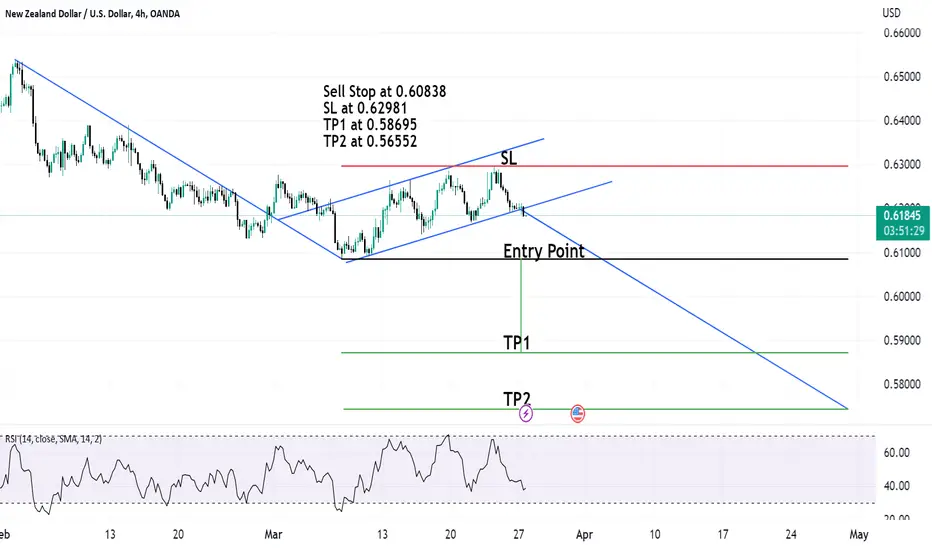Click the Apr label on time axis
This screenshot has width=932, height=550.
tap(584, 535)
